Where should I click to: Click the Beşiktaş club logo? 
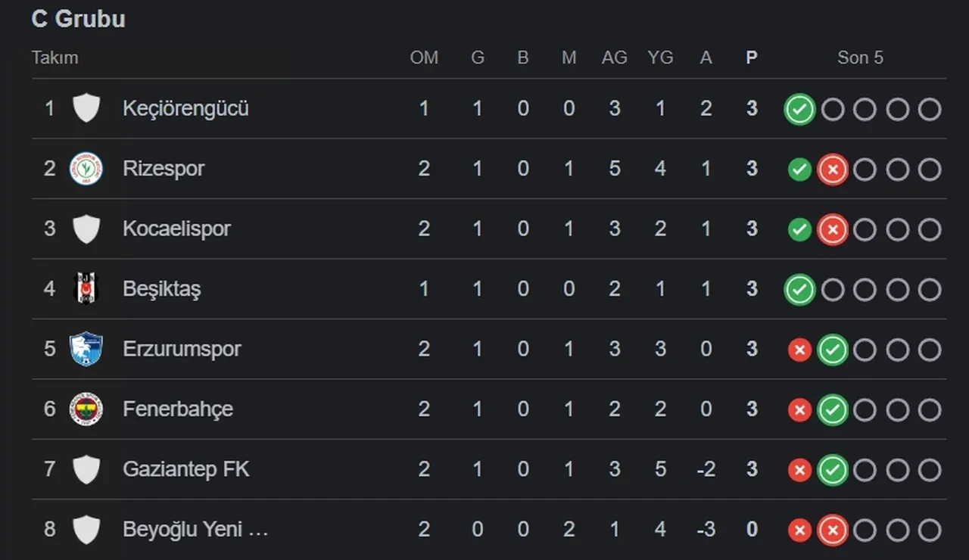coord(86,288)
